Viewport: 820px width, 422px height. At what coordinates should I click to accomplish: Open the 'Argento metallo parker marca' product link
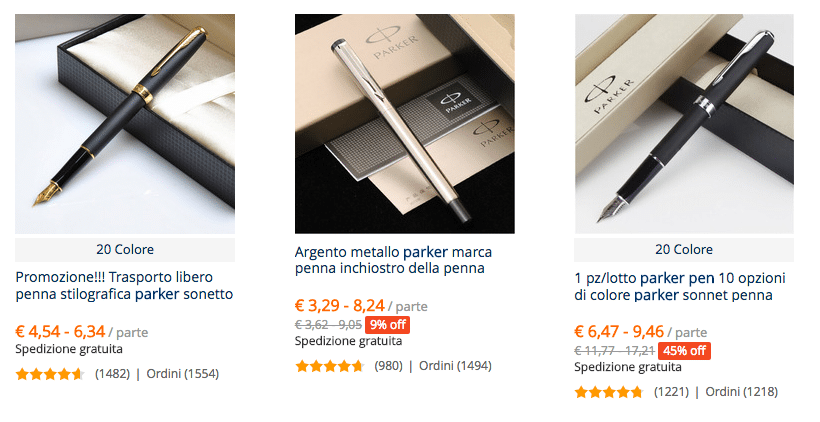click(x=393, y=260)
